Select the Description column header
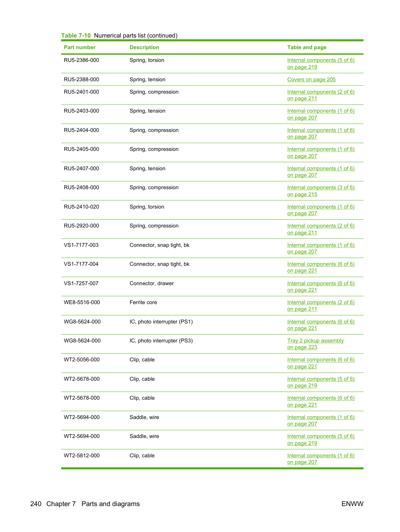Viewport: 400px width, 532px height. (x=144, y=47)
